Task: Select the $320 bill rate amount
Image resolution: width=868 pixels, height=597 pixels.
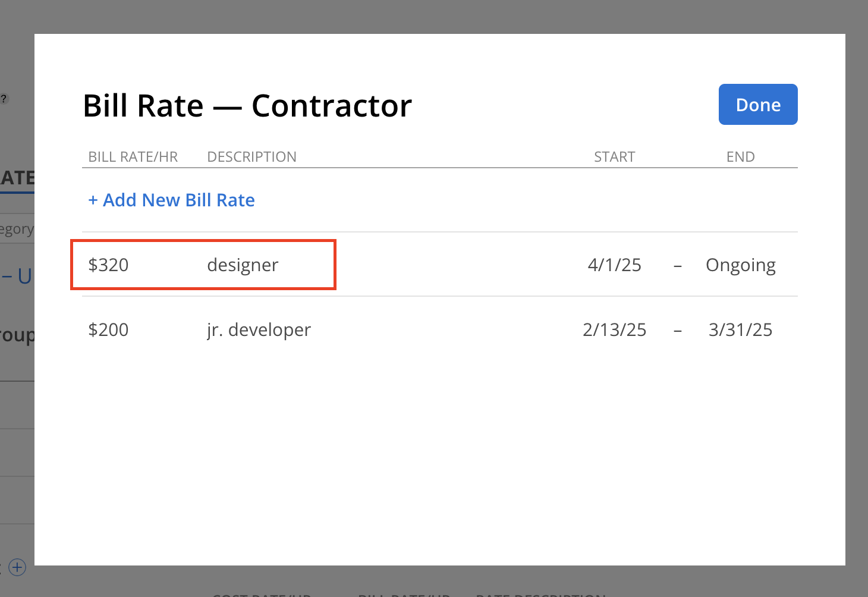Action: (108, 265)
